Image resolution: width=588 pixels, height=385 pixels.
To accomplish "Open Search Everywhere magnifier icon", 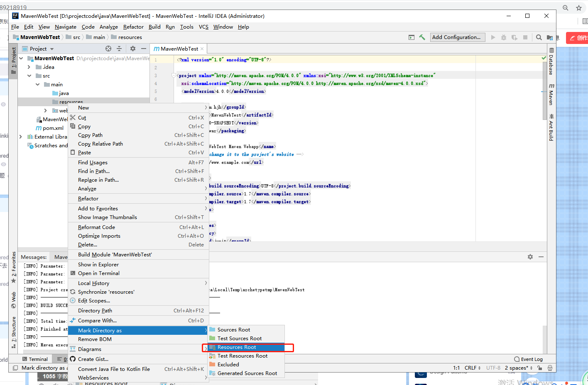I will (539, 37).
